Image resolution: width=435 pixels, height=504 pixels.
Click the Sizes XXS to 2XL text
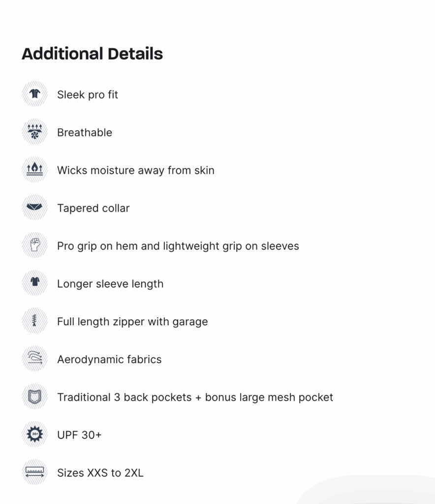tap(100, 473)
